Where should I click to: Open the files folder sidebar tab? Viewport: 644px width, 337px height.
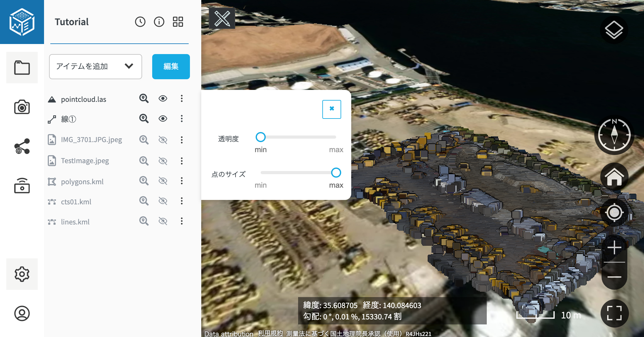tap(22, 68)
